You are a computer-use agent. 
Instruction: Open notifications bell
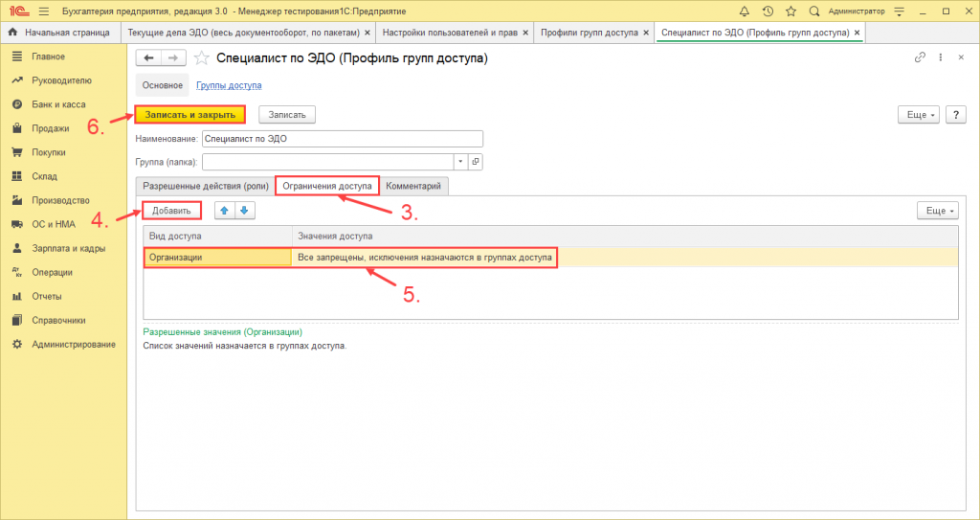point(744,11)
